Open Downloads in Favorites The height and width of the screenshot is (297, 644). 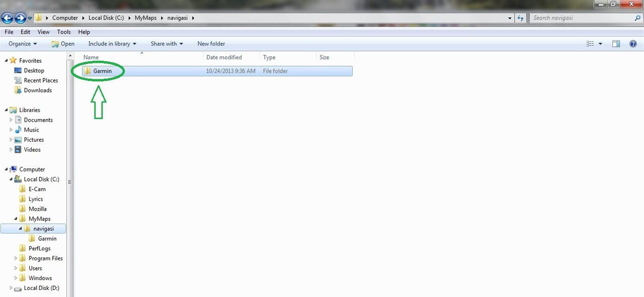point(38,90)
